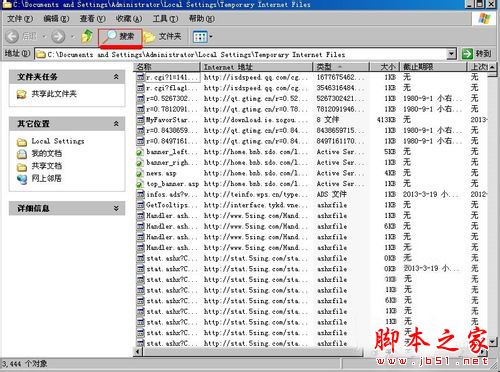This screenshot has width=500, height=372.
Task: Sort by the 截止期限 column header
Action: (x=433, y=67)
